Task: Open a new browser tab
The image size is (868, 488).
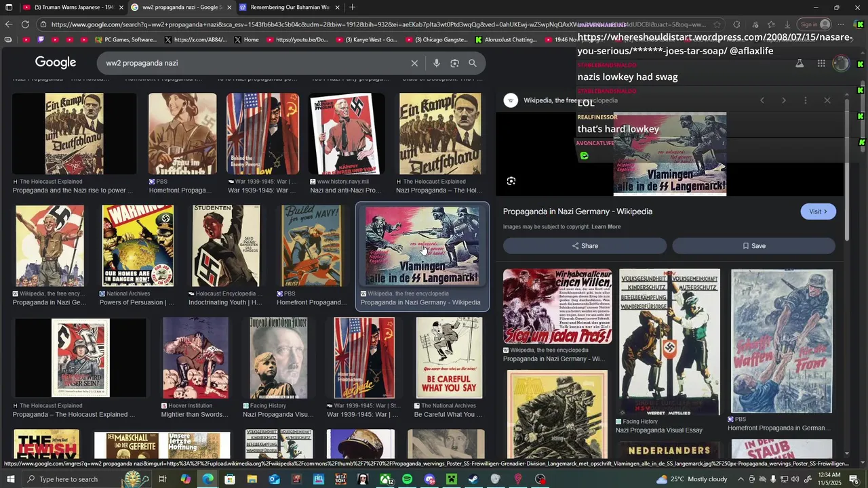Action: 352,7
